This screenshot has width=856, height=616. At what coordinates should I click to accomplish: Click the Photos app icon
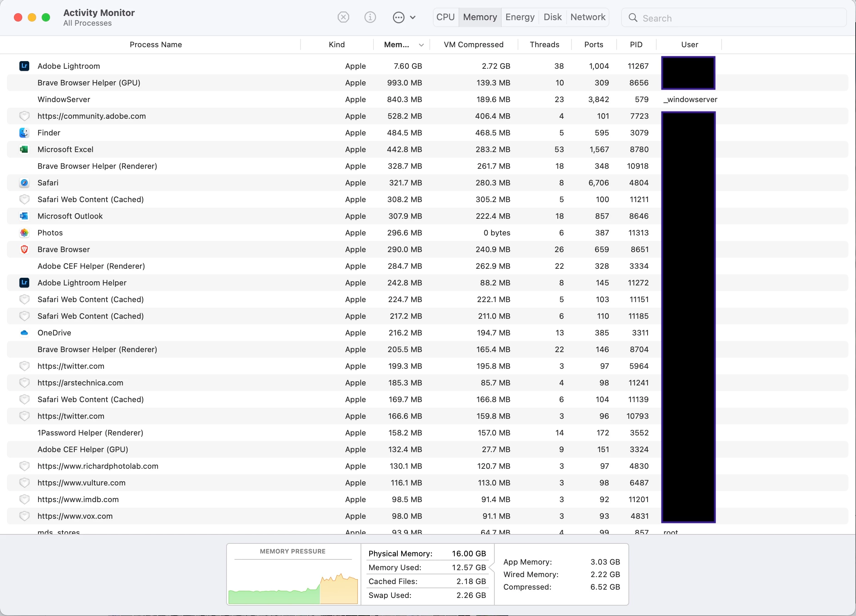[x=24, y=233]
